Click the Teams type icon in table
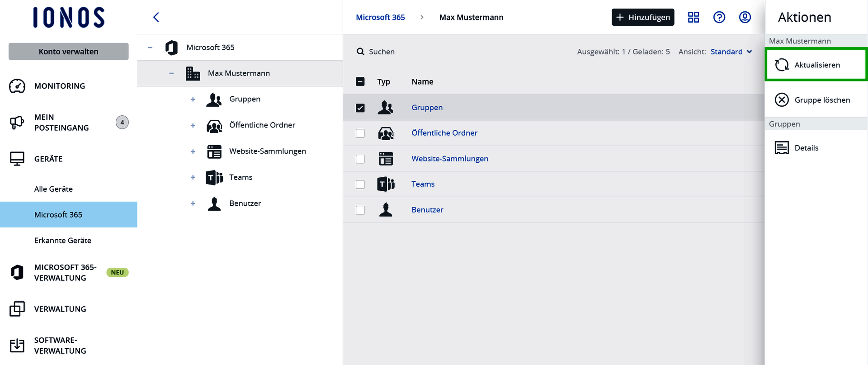 tap(386, 184)
